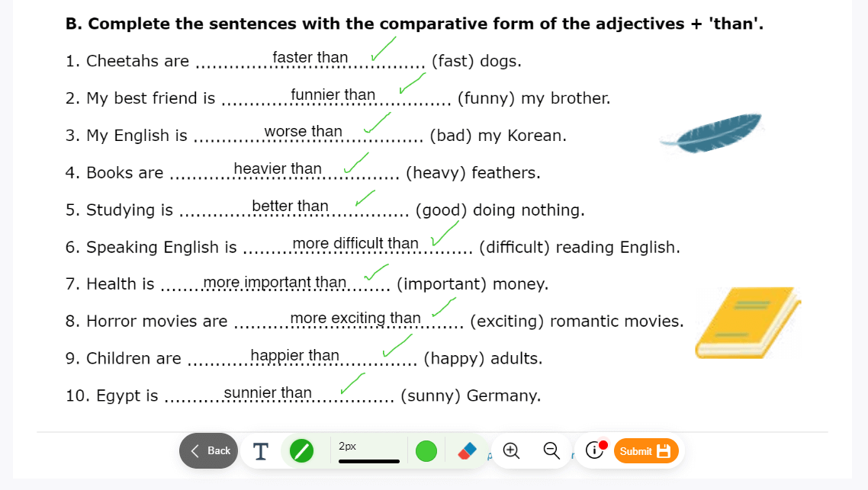Click the 'more exciting than' answer field
This screenshot has height=490, width=868.
pyautogui.click(x=355, y=319)
